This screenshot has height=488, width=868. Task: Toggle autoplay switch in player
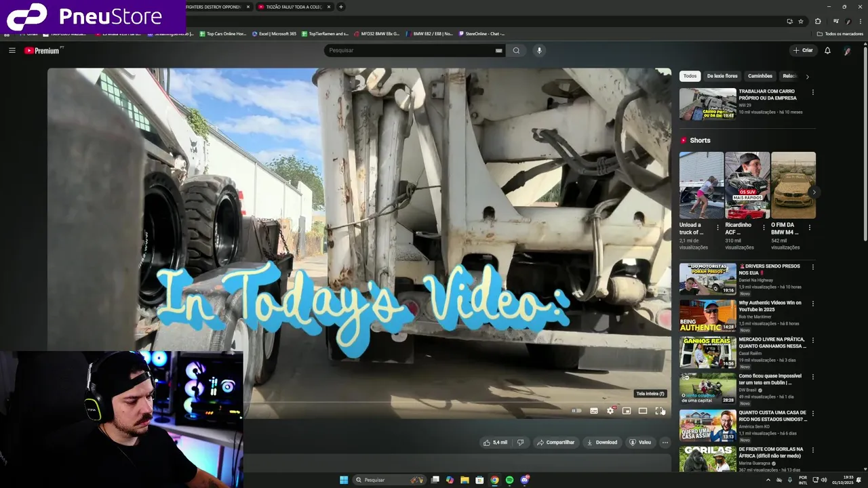click(576, 411)
